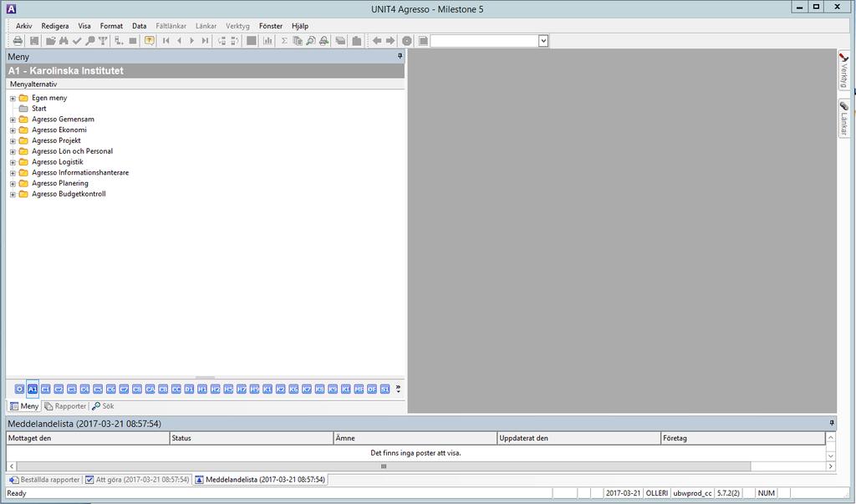This screenshot has height=504, width=856.
Task: Toggle the pin on the Meddelandelista panel
Action: [832, 423]
